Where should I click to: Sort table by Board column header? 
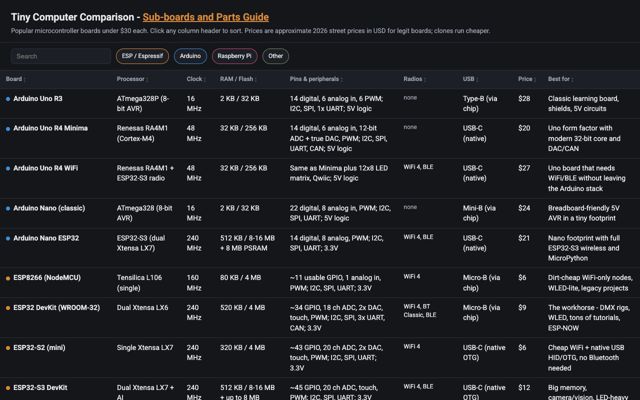coord(16,79)
